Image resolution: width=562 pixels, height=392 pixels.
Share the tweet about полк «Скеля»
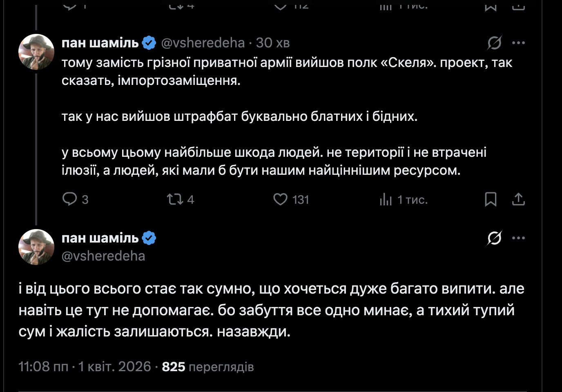(x=518, y=199)
